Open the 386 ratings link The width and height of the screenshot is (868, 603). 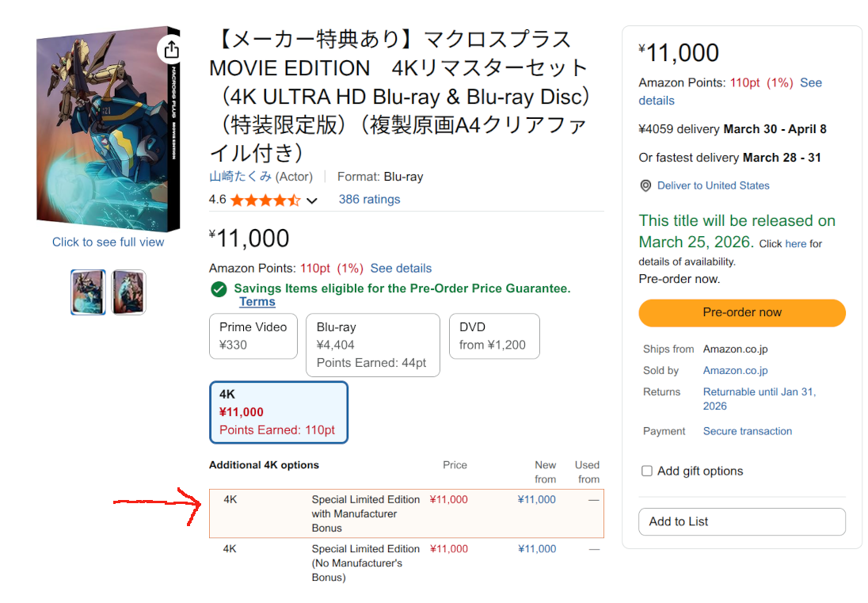pos(369,200)
